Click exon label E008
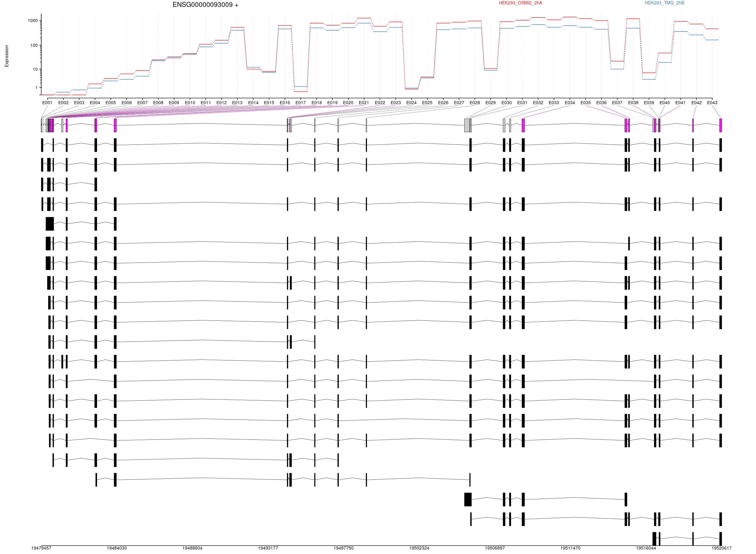756x554 pixels. 158,103
